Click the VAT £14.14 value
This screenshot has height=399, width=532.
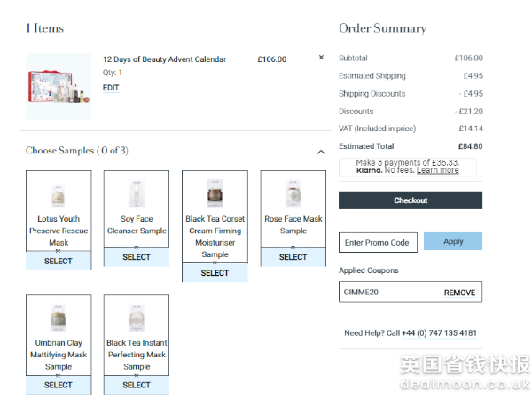(471, 129)
